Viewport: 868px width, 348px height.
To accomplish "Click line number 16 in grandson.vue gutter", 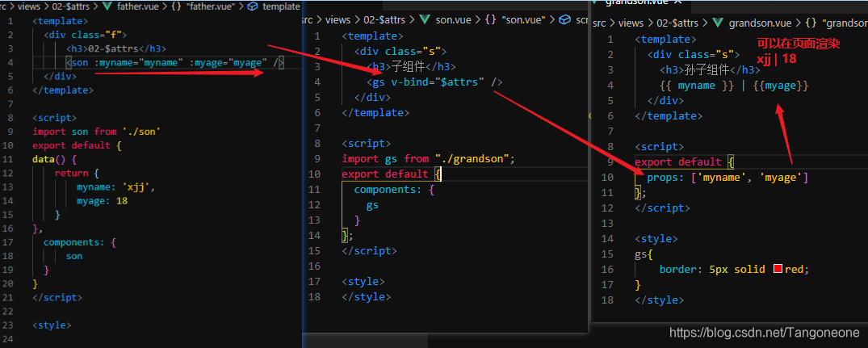I will [607, 270].
